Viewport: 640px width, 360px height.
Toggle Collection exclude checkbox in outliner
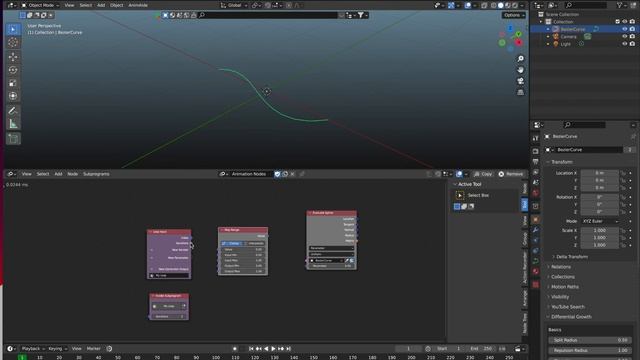617,22
